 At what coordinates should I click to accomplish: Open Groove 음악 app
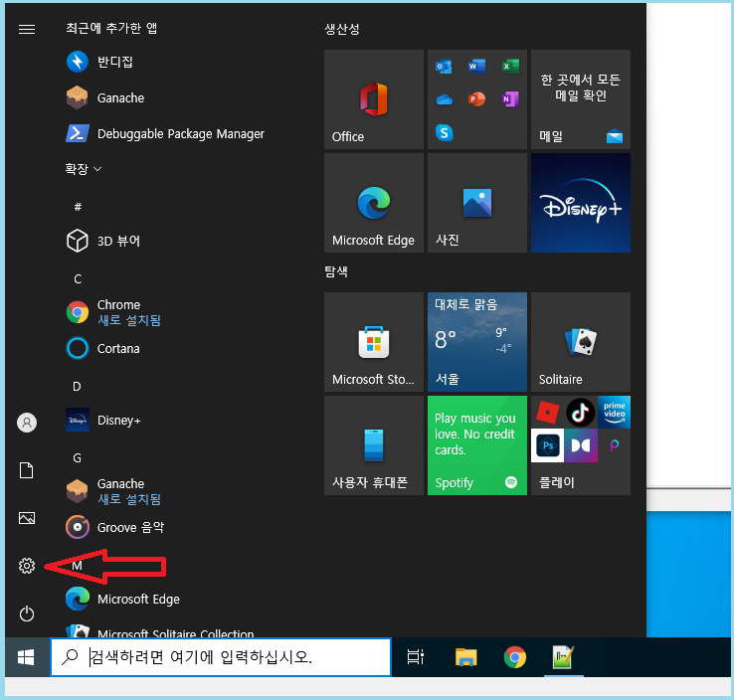coord(115,527)
